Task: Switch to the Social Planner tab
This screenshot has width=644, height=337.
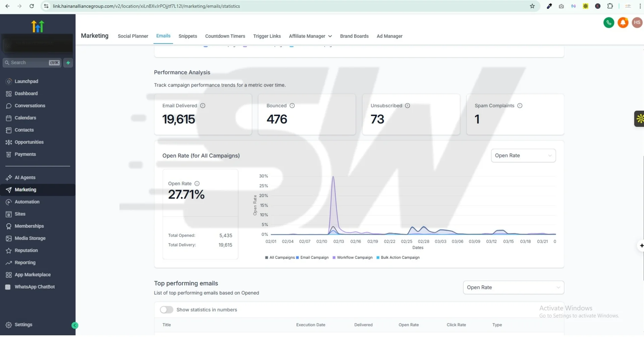Action: click(133, 36)
